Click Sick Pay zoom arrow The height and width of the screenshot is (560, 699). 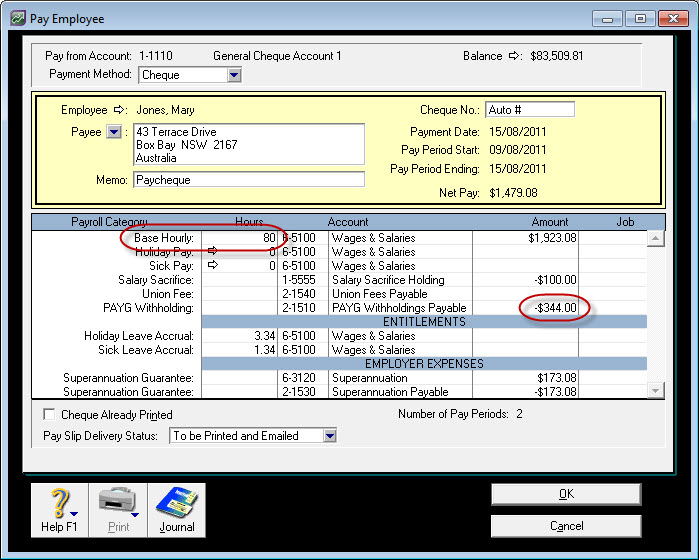coord(212,266)
